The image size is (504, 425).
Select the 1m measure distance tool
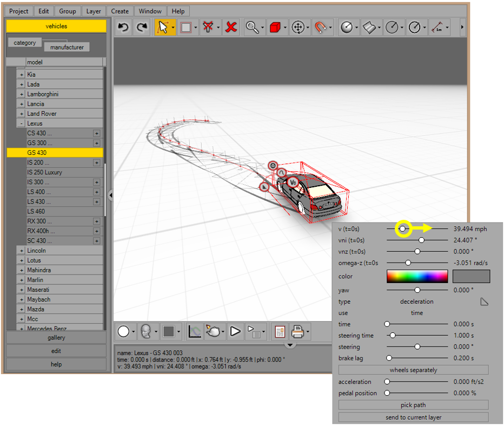point(437,28)
